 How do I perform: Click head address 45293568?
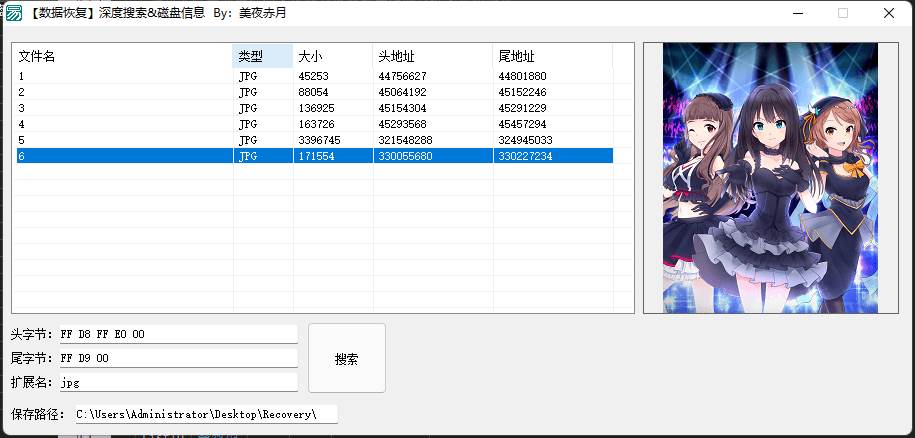click(x=402, y=124)
